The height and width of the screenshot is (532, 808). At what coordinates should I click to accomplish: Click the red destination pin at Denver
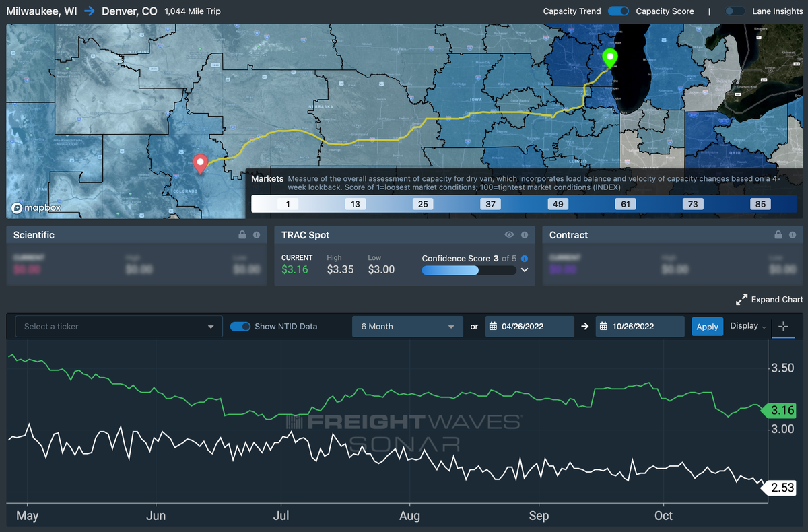click(x=200, y=164)
